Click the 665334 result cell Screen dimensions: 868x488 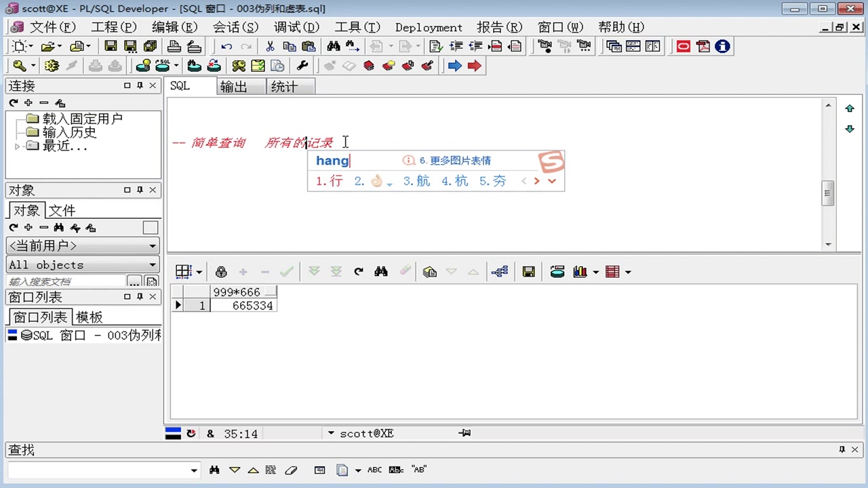(243, 306)
